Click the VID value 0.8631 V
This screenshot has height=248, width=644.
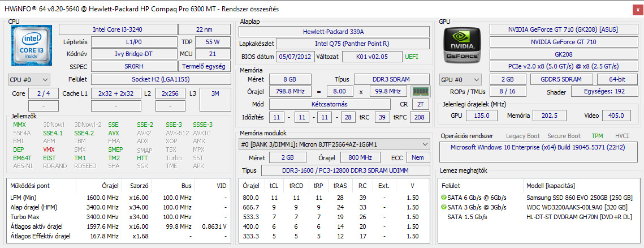pyautogui.click(x=214, y=226)
